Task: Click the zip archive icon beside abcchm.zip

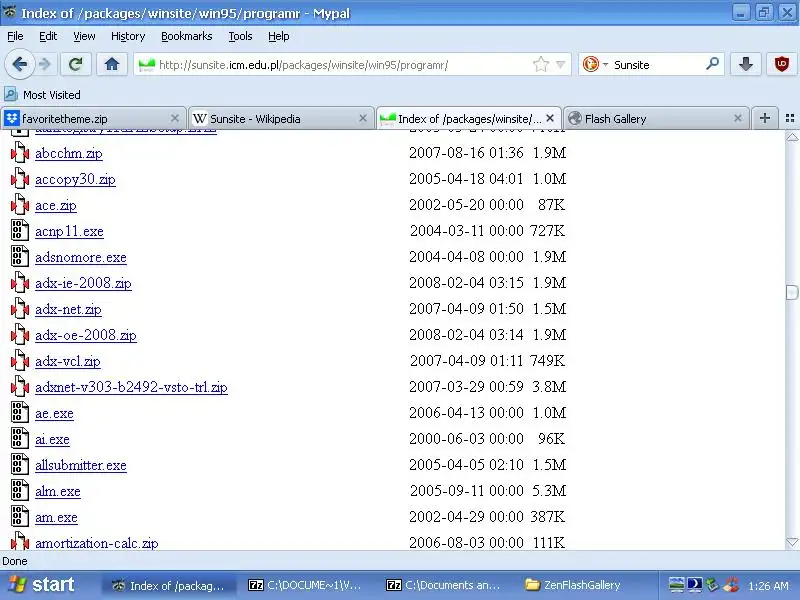Action: tap(20, 153)
